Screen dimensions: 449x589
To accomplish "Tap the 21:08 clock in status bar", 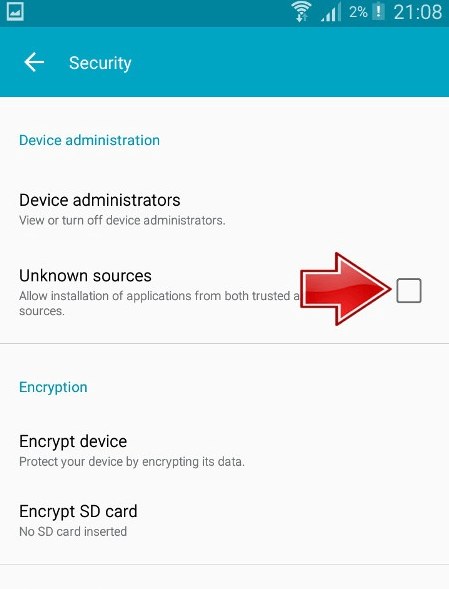I will 418,12.
